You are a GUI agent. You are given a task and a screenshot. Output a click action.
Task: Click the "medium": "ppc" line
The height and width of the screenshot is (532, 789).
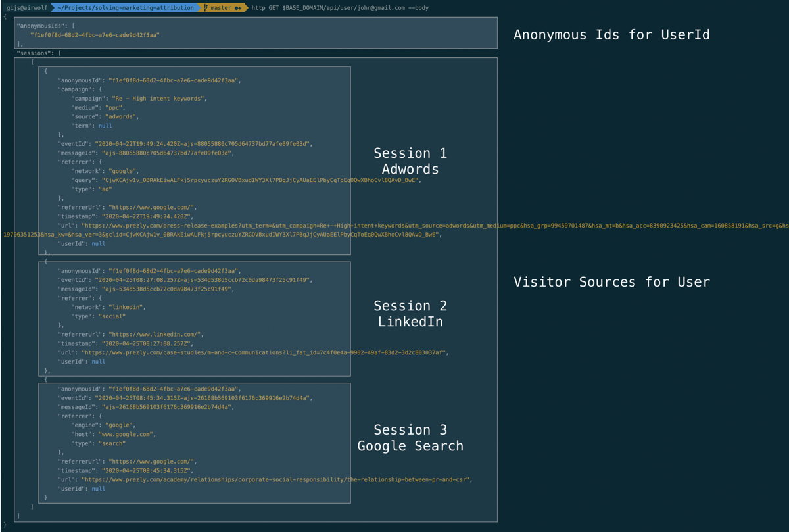tap(99, 107)
